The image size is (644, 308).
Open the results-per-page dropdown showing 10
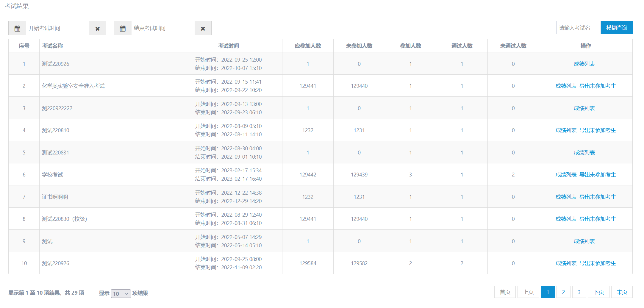point(121,293)
